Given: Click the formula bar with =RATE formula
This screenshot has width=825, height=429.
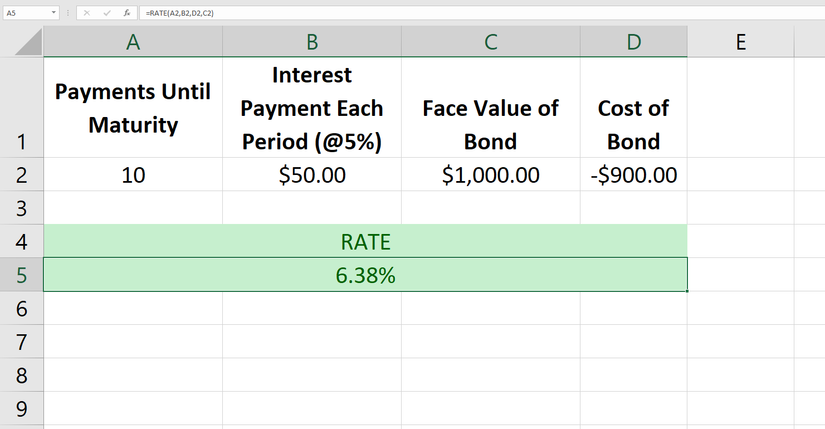Looking at the screenshot, I should 481,13.
